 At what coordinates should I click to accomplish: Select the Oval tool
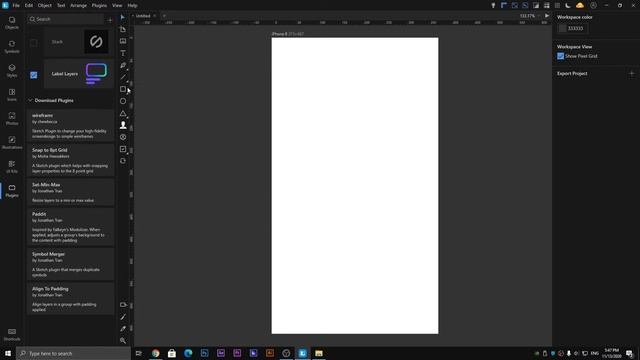pyautogui.click(x=123, y=101)
